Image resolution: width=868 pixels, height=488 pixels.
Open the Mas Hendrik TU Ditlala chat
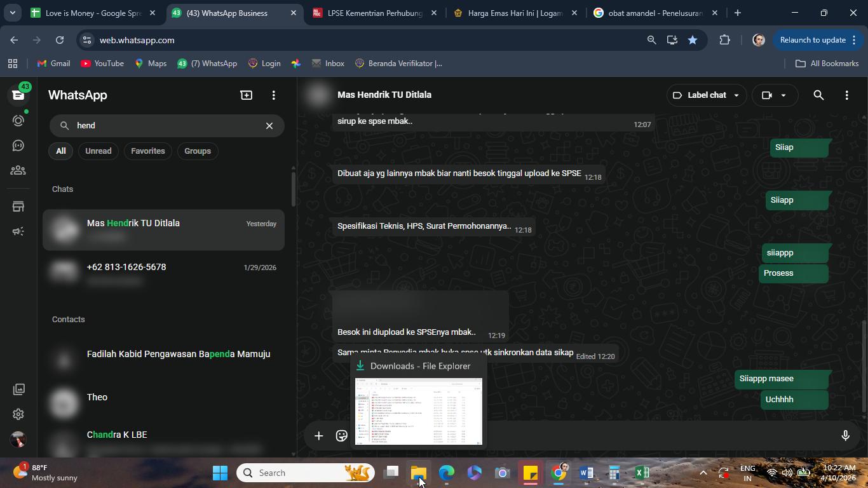click(163, 229)
